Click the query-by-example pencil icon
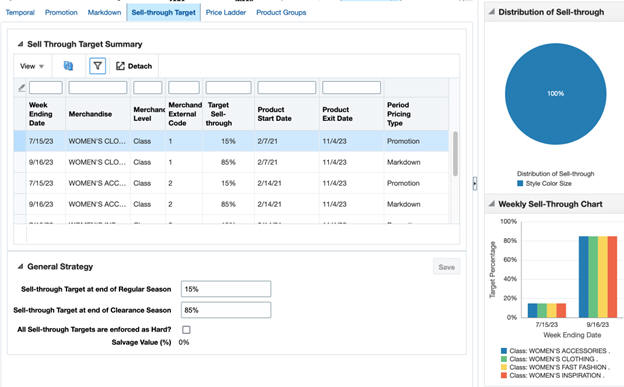624x387 pixels. pos(22,88)
